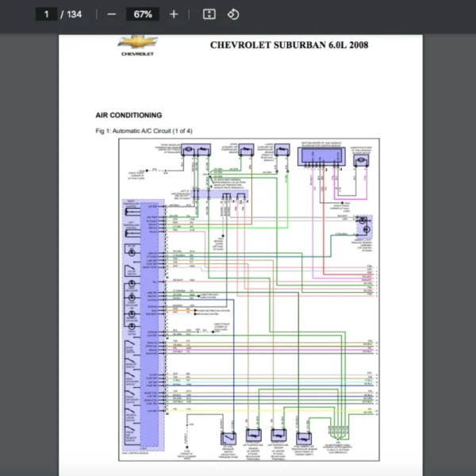Click the page number input field
This screenshot has width=476, height=476.
click(x=46, y=14)
